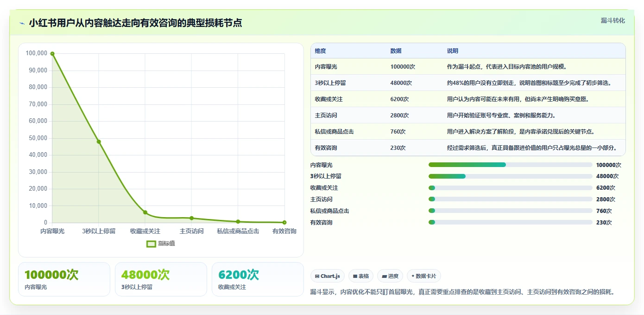
Task: Click the 100,000 y-axis label
Action: [x=36, y=53]
